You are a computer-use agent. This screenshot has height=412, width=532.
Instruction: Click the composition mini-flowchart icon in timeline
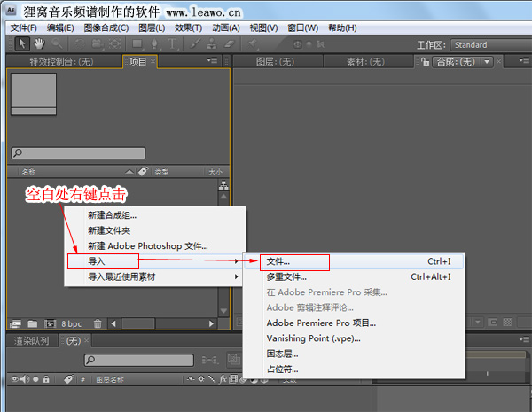(x=210, y=360)
